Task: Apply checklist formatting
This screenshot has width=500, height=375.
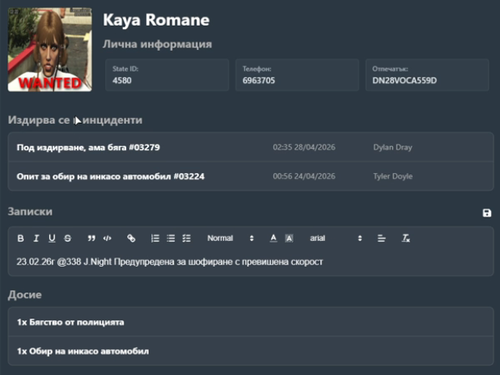Action: click(x=186, y=238)
